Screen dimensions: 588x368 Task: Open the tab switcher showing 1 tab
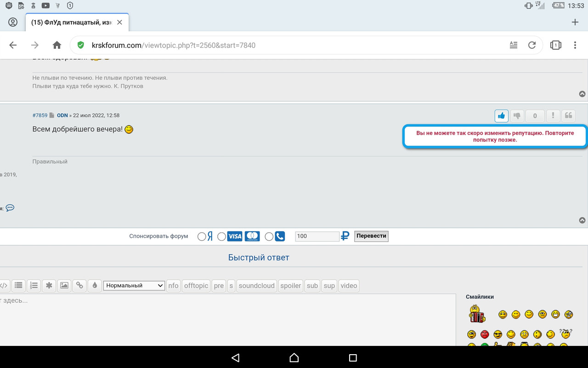[x=556, y=45]
